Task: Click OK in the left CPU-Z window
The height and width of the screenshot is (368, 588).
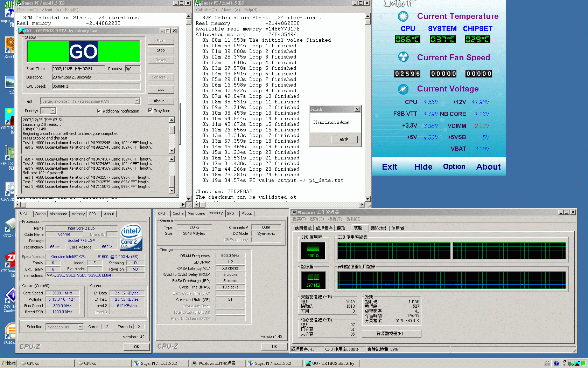Action: click(x=136, y=347)
